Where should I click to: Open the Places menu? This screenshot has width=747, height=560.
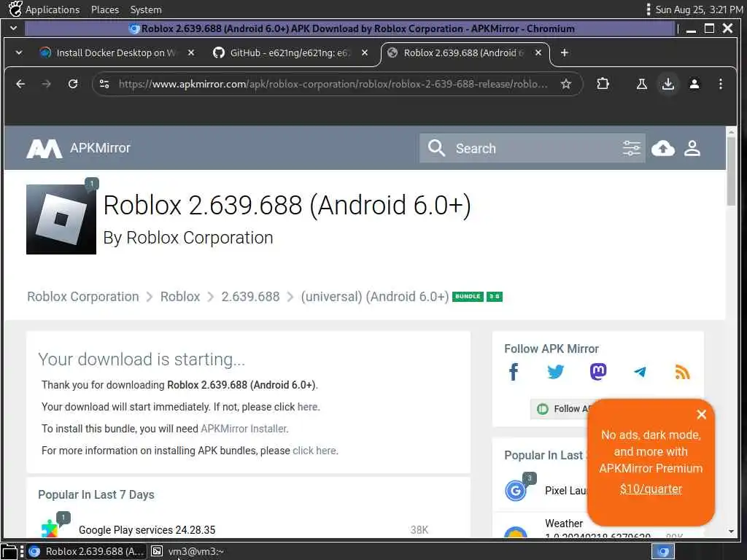pyautogui.click(x=105, y=9)
